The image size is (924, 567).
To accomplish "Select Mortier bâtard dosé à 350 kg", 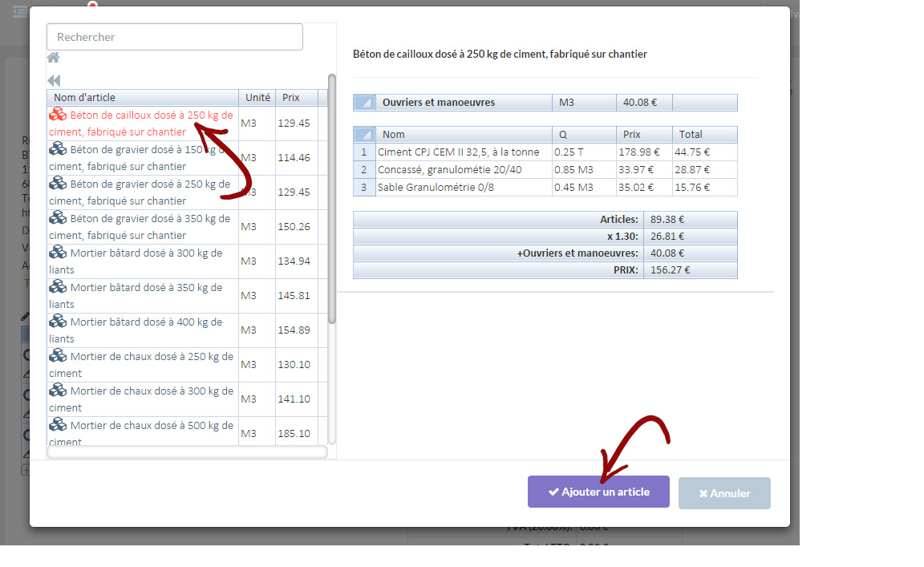I will pos(140,296).
